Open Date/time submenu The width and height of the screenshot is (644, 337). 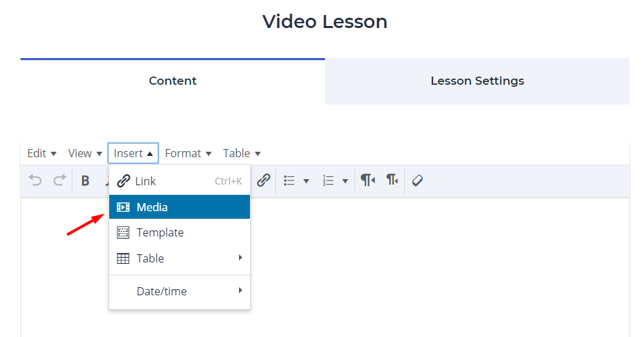coord(180,291)
